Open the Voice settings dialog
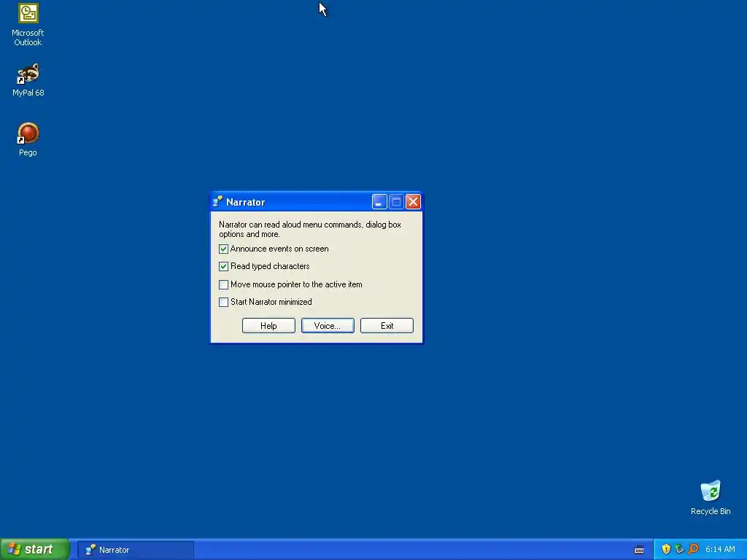The width and height of the screenshot is (747, 560). click(x=328, y=326)
